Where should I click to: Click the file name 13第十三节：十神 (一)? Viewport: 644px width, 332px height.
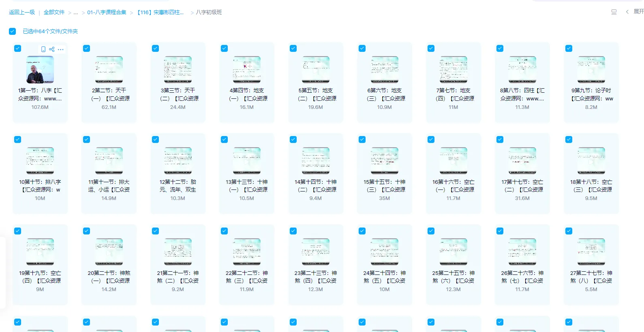click(x=247, y=186)
